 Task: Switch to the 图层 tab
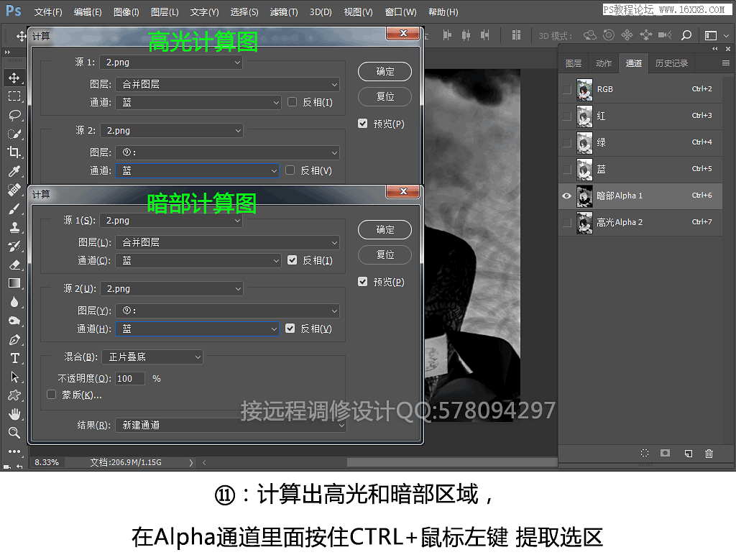click(x=574, y=63)
